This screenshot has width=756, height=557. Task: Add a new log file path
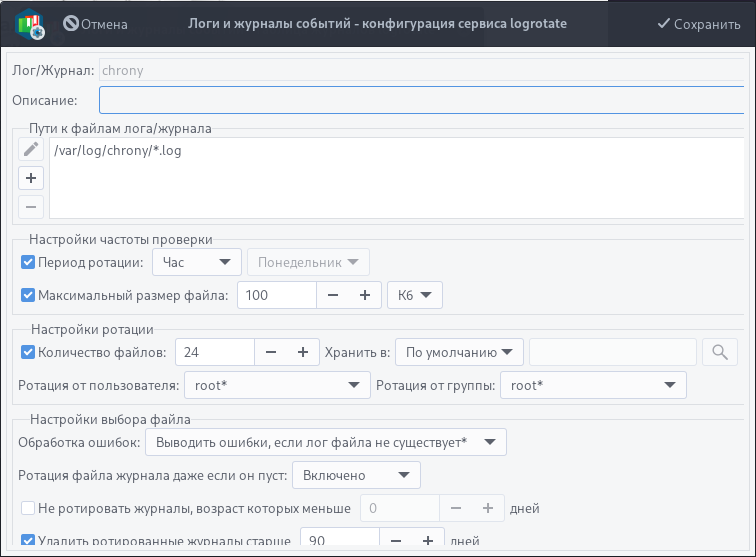coord(31,178)
